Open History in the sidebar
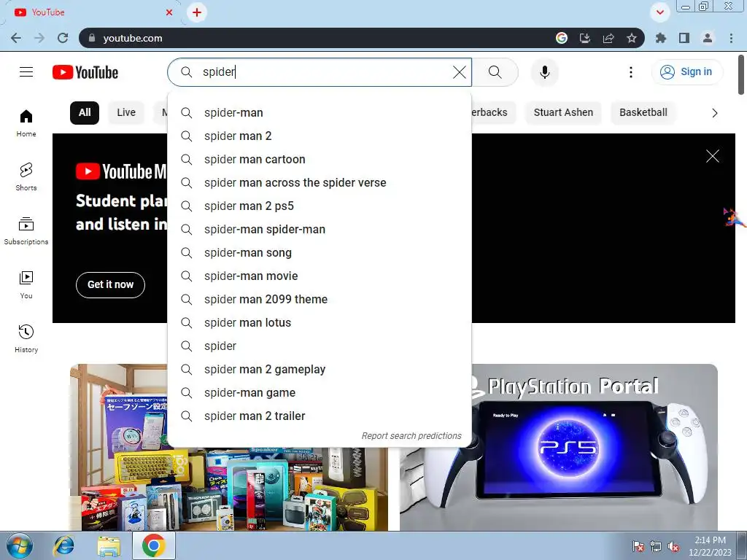Viewport: 747px width, 560px height. [x=26, y=338]
